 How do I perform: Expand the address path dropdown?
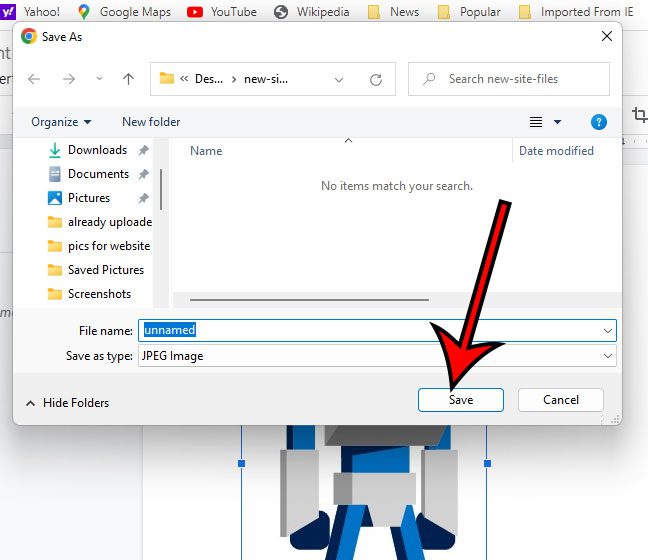tap(339, 79)
